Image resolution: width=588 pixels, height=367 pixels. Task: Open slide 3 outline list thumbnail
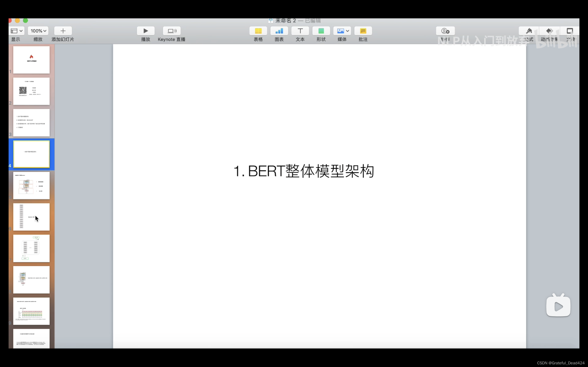click(x=31, y=123)
